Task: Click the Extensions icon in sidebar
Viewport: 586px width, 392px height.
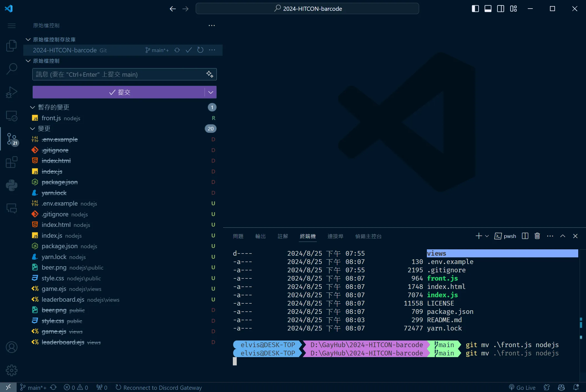Action: click(11, 162)
